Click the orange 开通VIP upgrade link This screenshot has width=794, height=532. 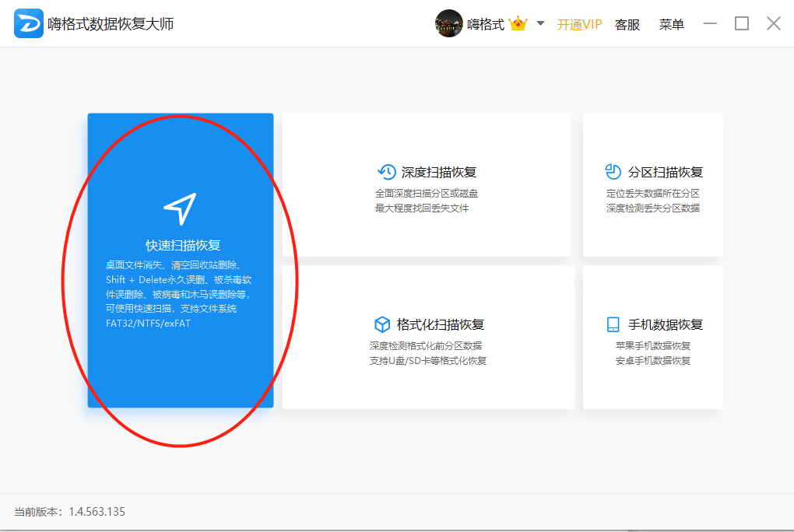(578, 24)
